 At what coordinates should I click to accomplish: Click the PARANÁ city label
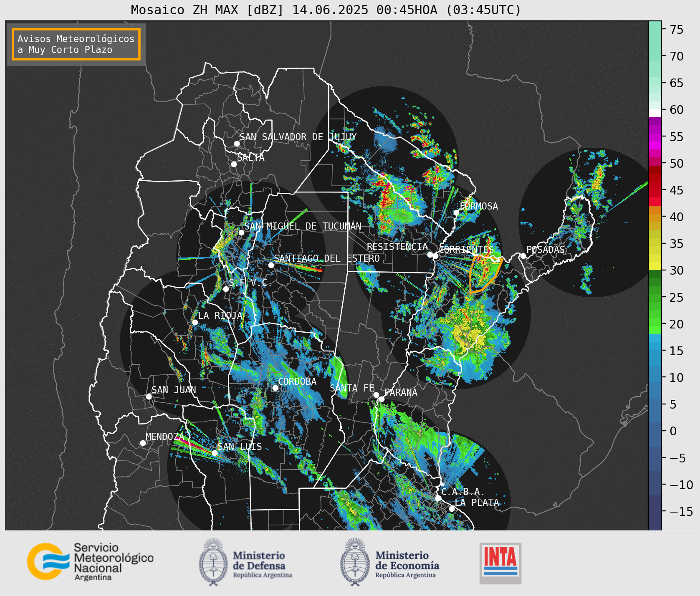click(x=401, y=392)
